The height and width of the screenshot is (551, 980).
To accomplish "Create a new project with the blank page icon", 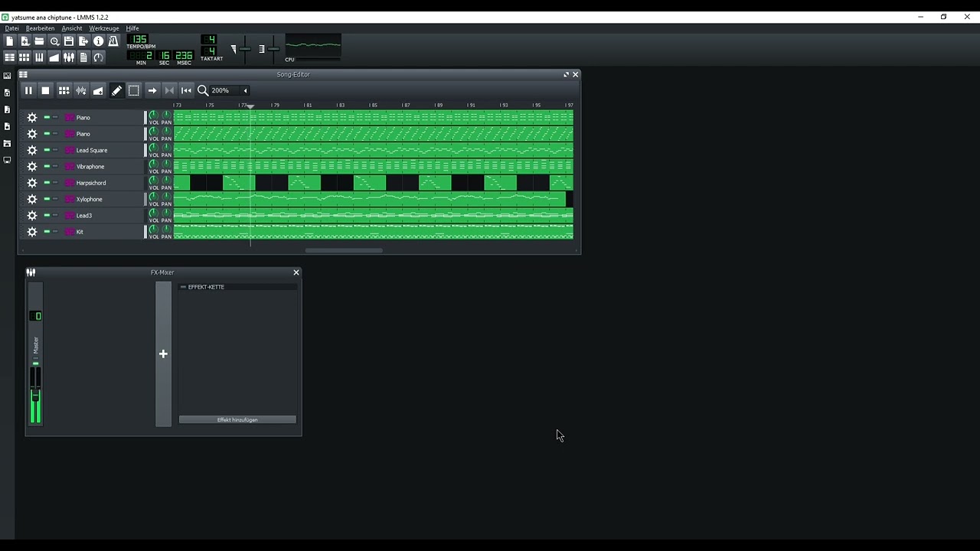I will (9, 41).
